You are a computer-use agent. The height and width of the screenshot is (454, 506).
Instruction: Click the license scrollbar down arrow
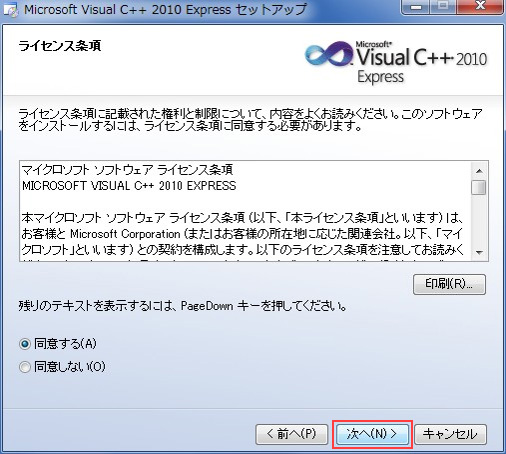pyautogui.click(x=479, y=252)
